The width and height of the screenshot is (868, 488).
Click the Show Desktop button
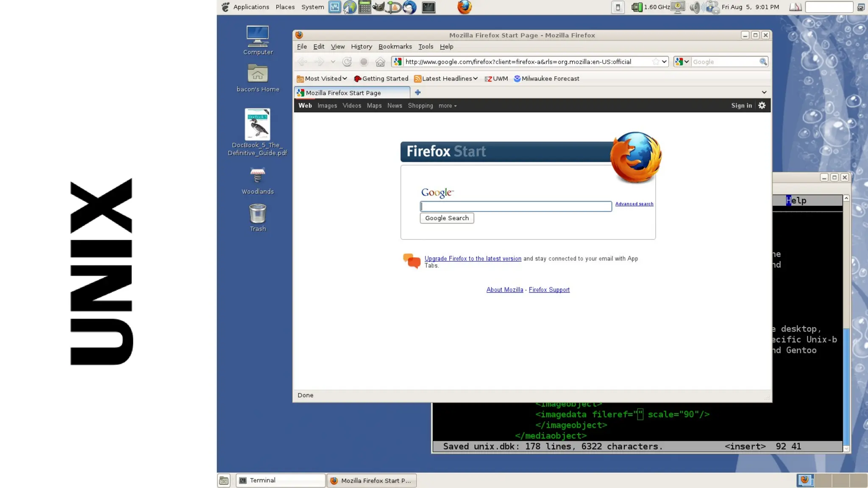224,480
